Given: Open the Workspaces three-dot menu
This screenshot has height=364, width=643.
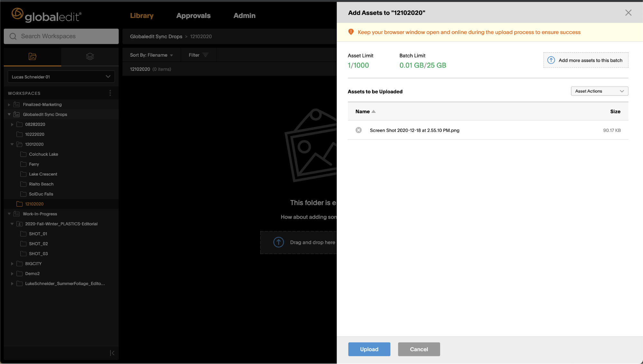Looking at the screenshot, I should (x=110, y=93).
